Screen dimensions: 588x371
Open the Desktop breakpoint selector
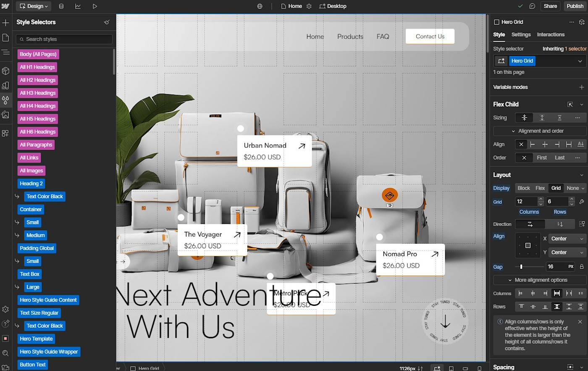[x=333, y=6]
